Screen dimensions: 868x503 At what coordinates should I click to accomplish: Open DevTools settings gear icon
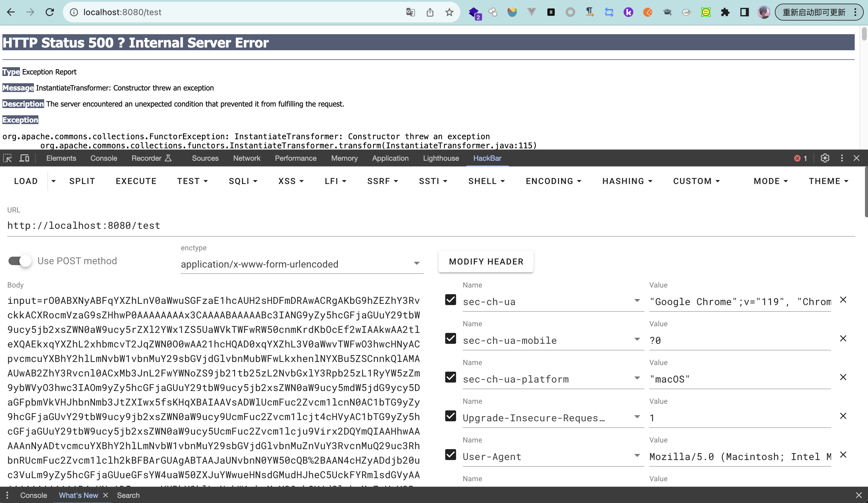[824, 158]
